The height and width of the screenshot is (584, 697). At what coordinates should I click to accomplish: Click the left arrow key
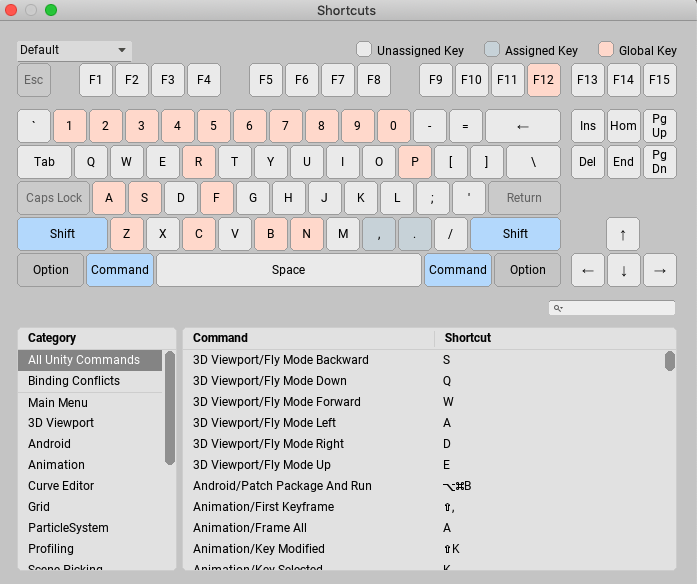(587, 270)
